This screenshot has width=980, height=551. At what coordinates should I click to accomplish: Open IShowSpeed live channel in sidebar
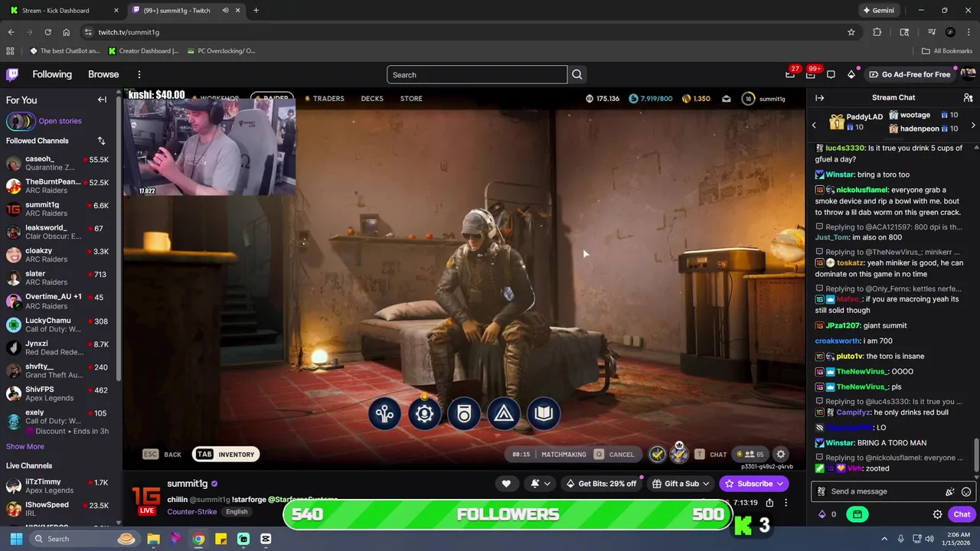[58, 509]
